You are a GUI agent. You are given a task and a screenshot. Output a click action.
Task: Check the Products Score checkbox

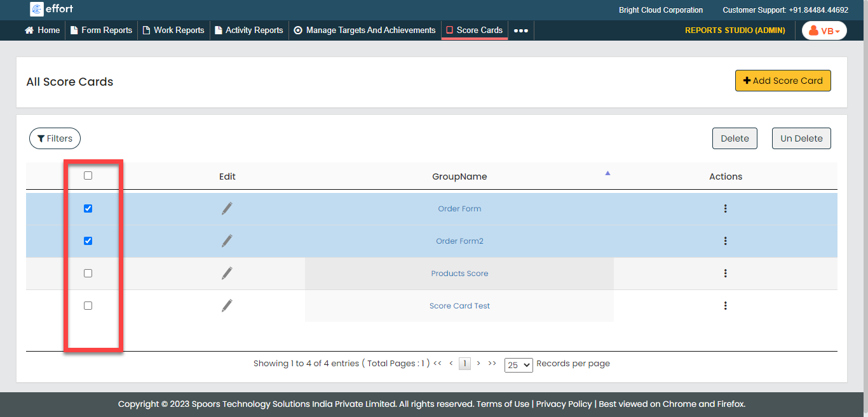[88, 274]
